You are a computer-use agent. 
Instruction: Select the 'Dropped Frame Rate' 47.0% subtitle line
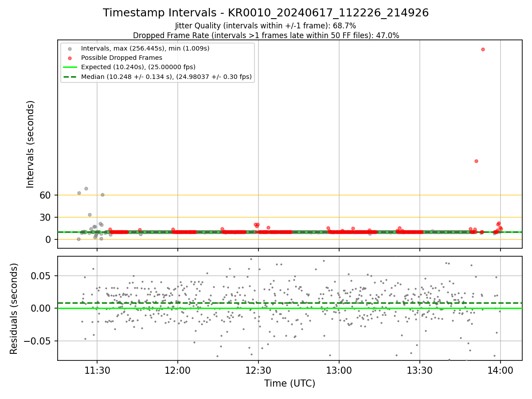(x=266, y=35)
